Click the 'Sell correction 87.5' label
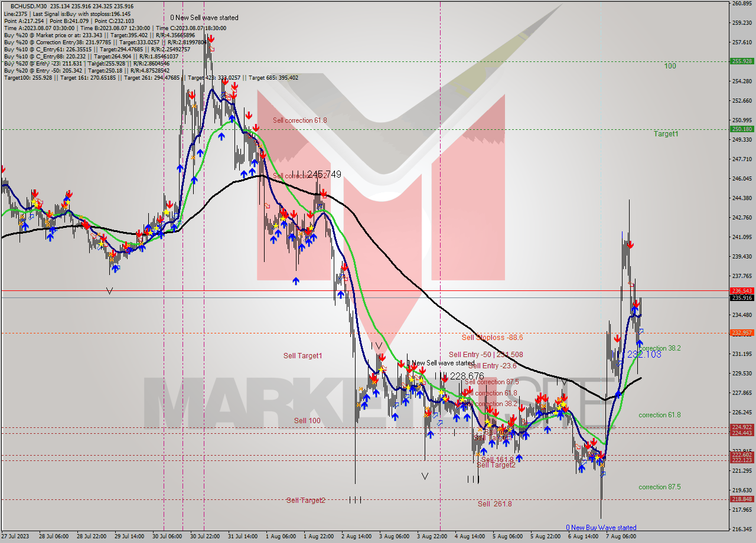Viewport: 756px width, 543px height. click(491, 382)
